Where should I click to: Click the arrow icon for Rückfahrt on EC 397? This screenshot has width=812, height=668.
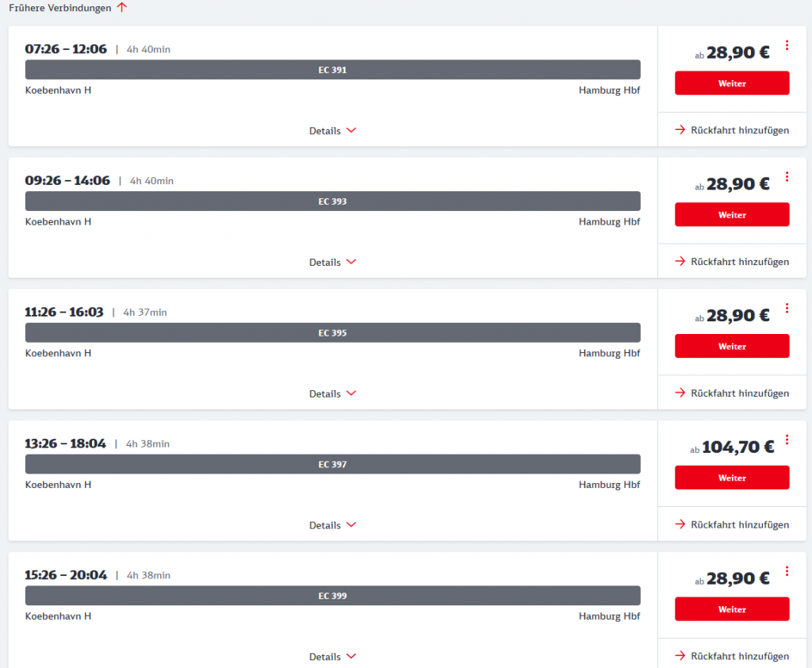click(680, 524)
